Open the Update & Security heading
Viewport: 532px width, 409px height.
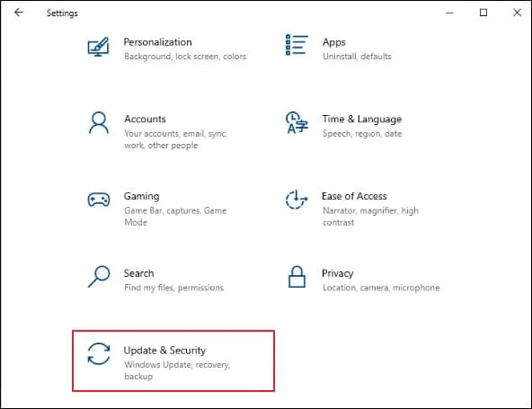click(164, 351)
